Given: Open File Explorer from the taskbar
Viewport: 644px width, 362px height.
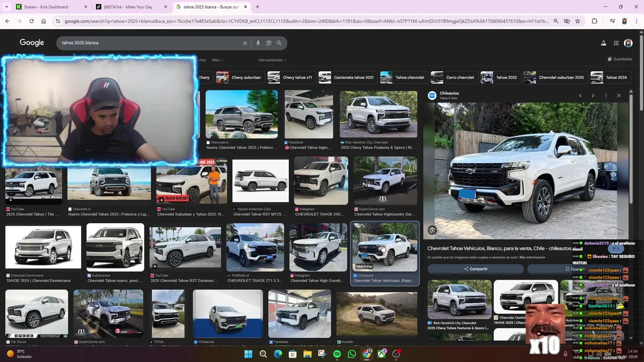Looking at the screenshot, I should pos(307,354).
